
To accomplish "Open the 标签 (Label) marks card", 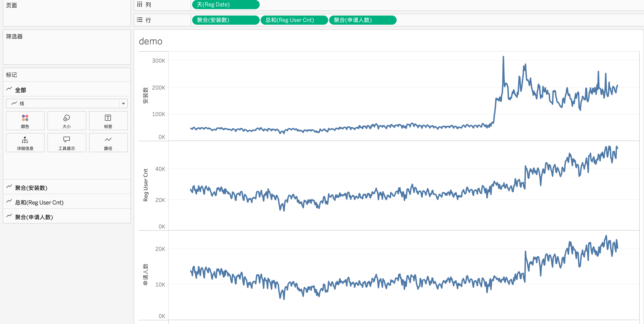I will 108,121.
